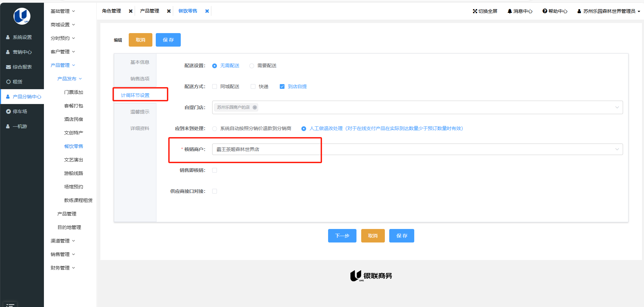644x307 pixels.
Task: Click the orange 取消 button at the top
Action: 141,40
